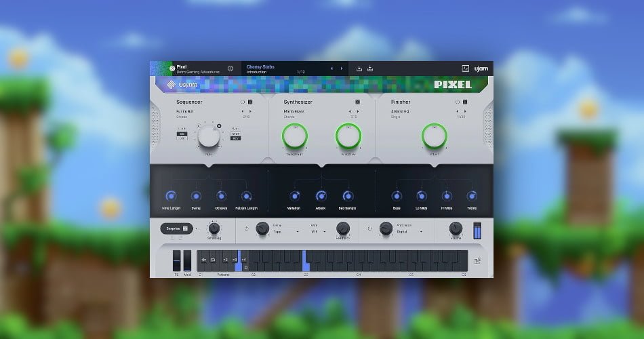Click the Sequencer lock circle icon
This screenshot has height=339, width=644.
(242, 102)
